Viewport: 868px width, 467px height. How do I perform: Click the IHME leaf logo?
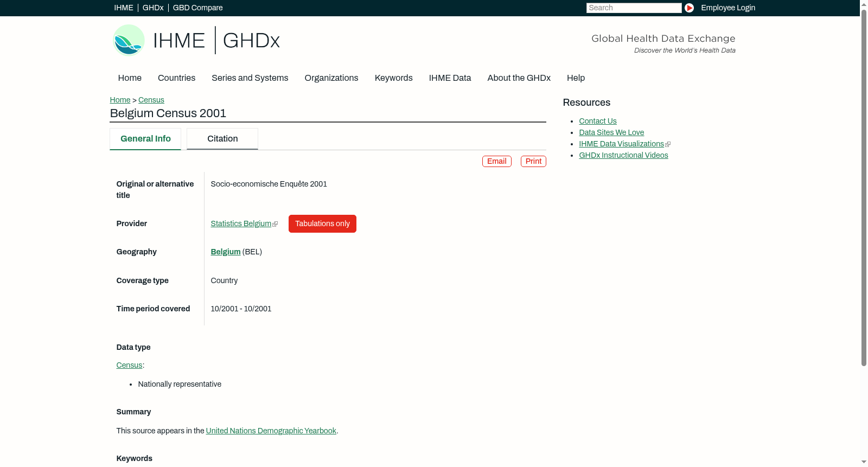click(x=129, y=40)
